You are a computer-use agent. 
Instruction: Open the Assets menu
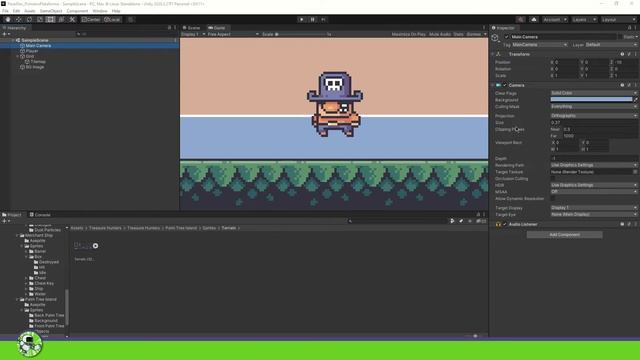30,11
